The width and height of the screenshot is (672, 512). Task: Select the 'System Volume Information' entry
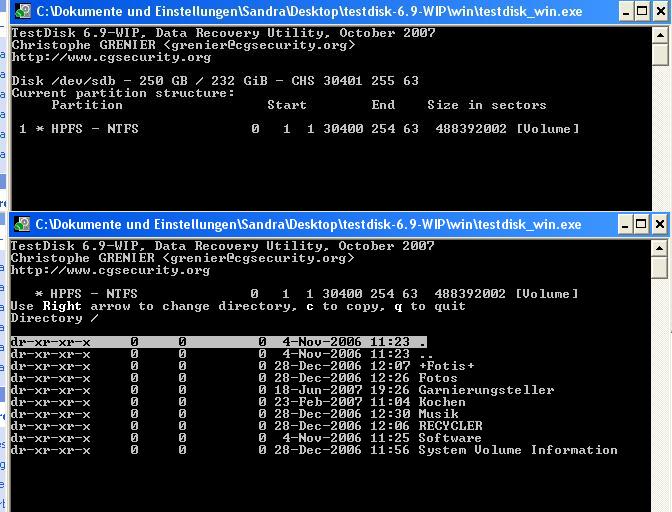click(314, 450)
